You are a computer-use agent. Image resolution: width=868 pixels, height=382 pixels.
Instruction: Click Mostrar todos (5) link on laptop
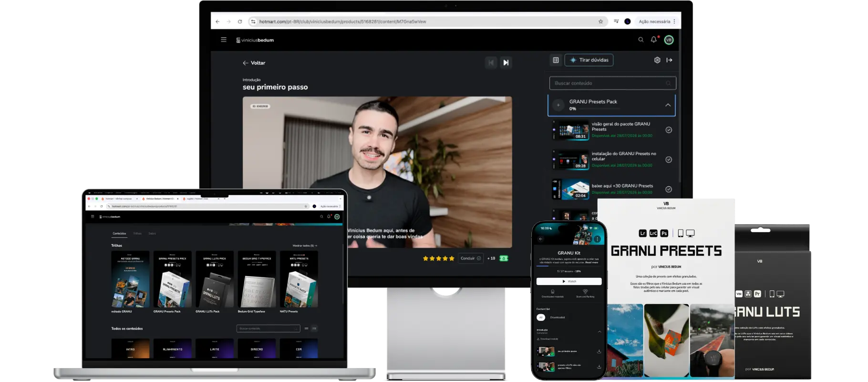(305, 246)
